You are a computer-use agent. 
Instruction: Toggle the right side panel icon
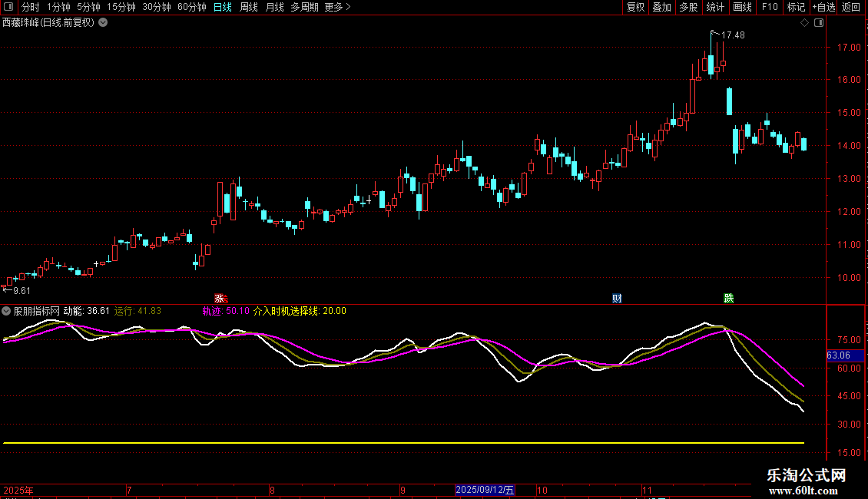point(819,23)
